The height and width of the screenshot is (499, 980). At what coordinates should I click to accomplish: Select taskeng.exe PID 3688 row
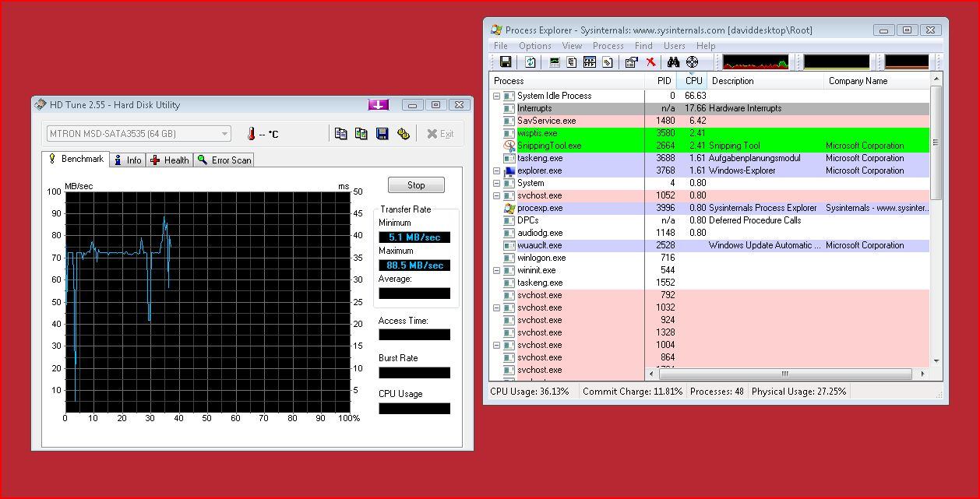[710, 158]
